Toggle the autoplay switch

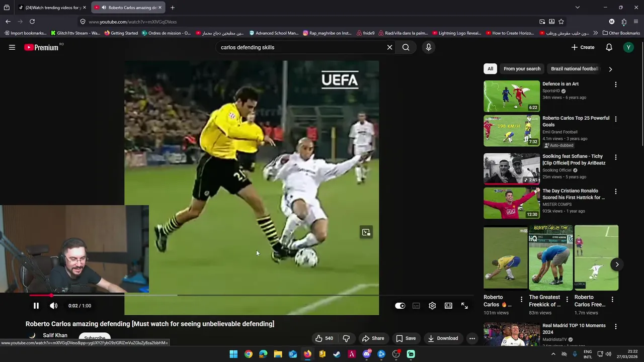pyautogui.click(x=400, y=306)
